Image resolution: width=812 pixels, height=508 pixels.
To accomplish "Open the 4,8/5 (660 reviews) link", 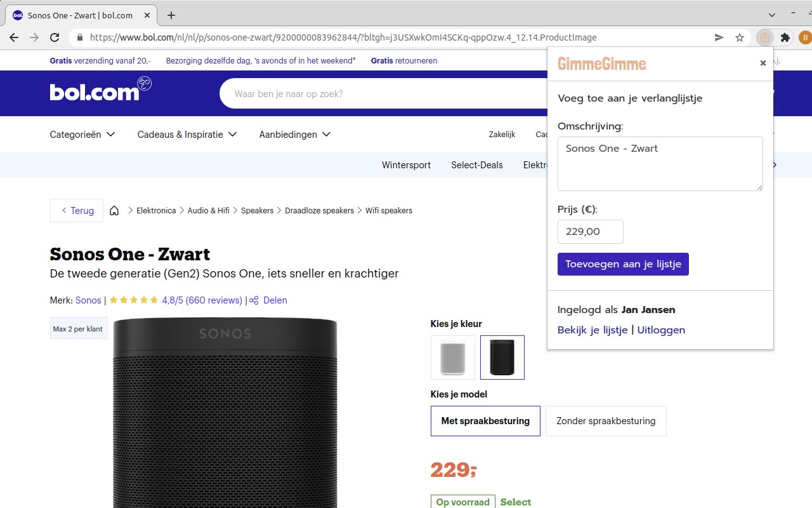I will click(202, 300).
